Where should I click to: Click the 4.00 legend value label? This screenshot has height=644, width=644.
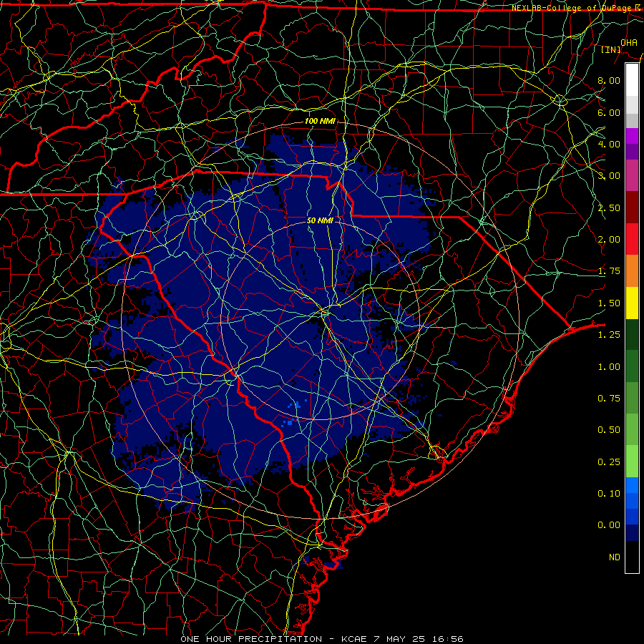[x=609, y=144]
